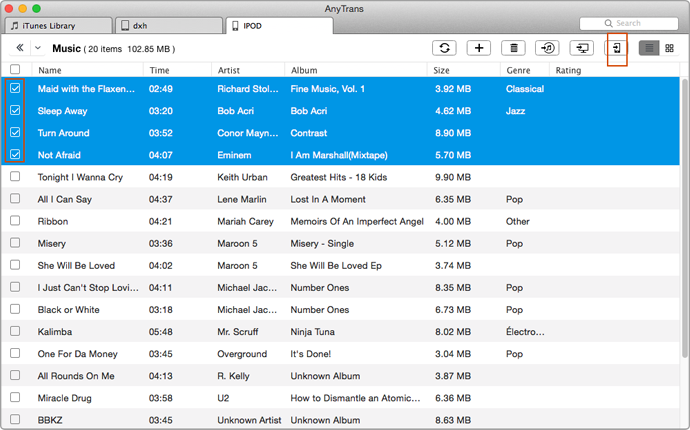Click the Send to Device icon
This screenshot has height=430, width=690.
617,48
